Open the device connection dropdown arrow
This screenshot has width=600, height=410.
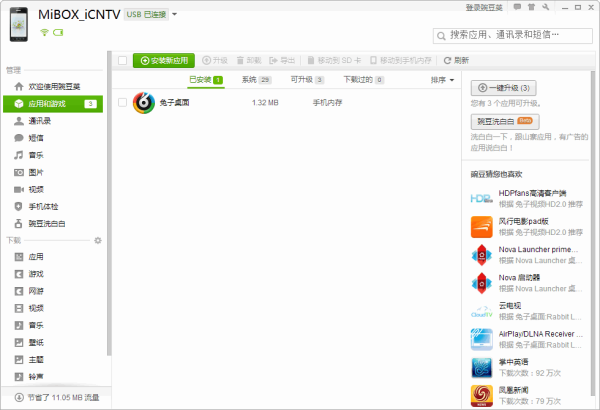coord(174,15)
